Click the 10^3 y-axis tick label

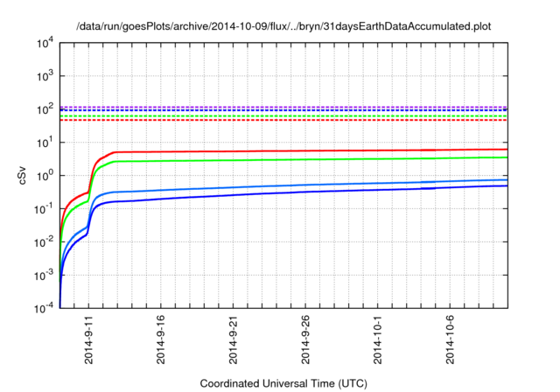45,76
